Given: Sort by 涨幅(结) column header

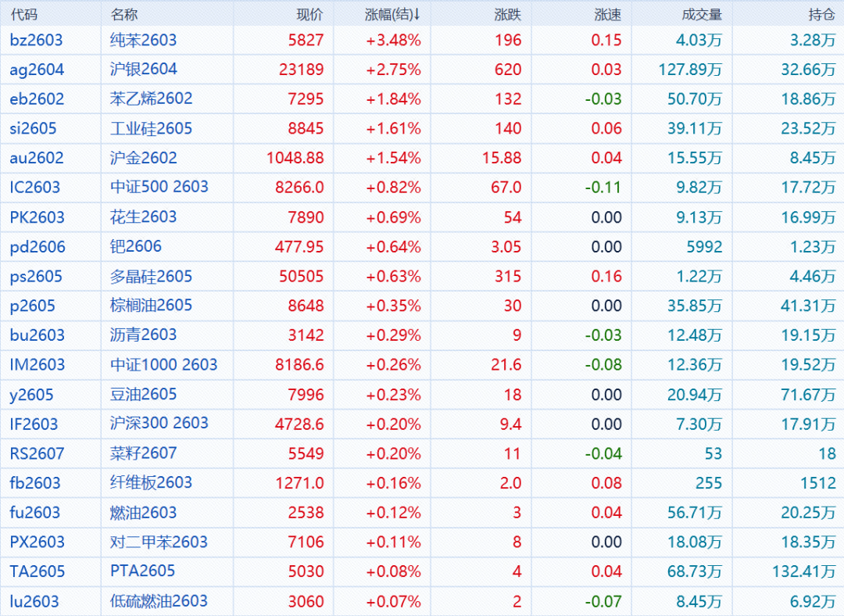Looking at the screenshot, I should pos(392,14).
